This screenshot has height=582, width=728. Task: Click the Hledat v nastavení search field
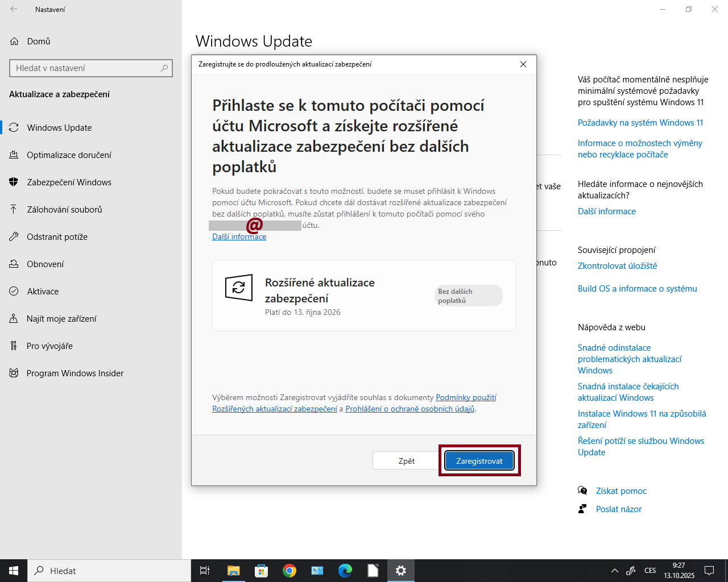coord(91,68)
